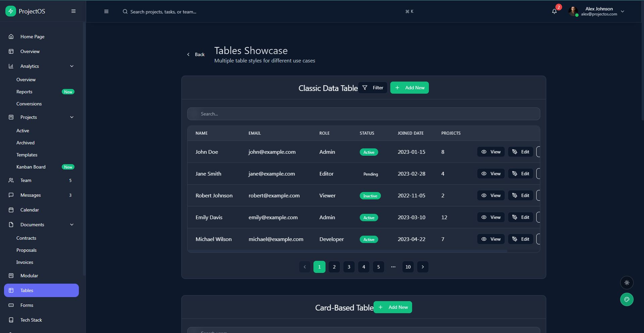Go to Forms in the sidebar
644x333 pixels.
[x=27, y=305]
